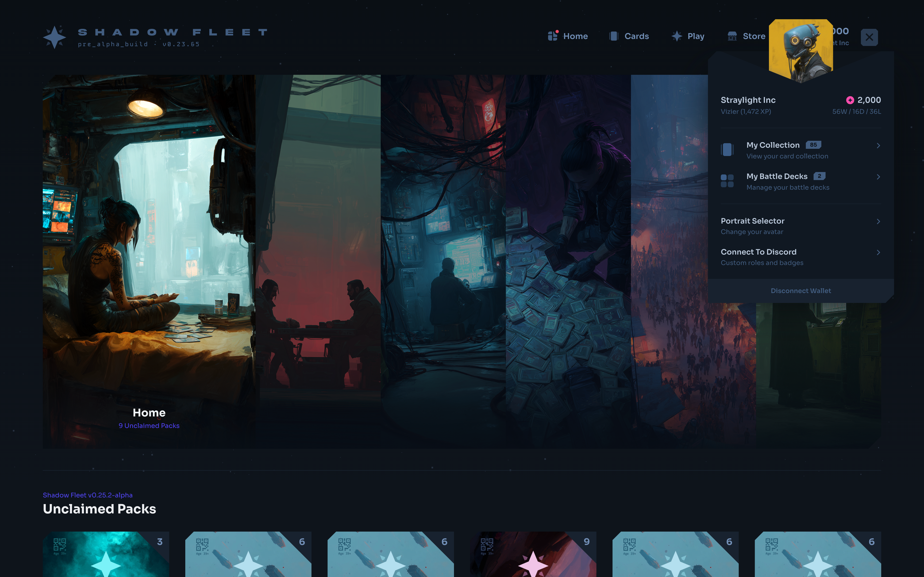Follow the 9 Unclaimed Packs link
924x577 pixels.
149,426
